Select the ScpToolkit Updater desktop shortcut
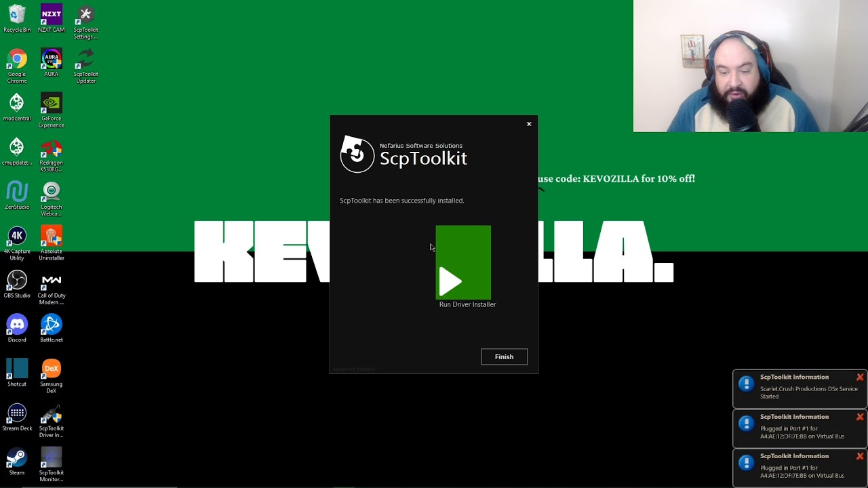The height and width of the screenshot is (488, 868). pyautogui.click(x=85, y=66)
